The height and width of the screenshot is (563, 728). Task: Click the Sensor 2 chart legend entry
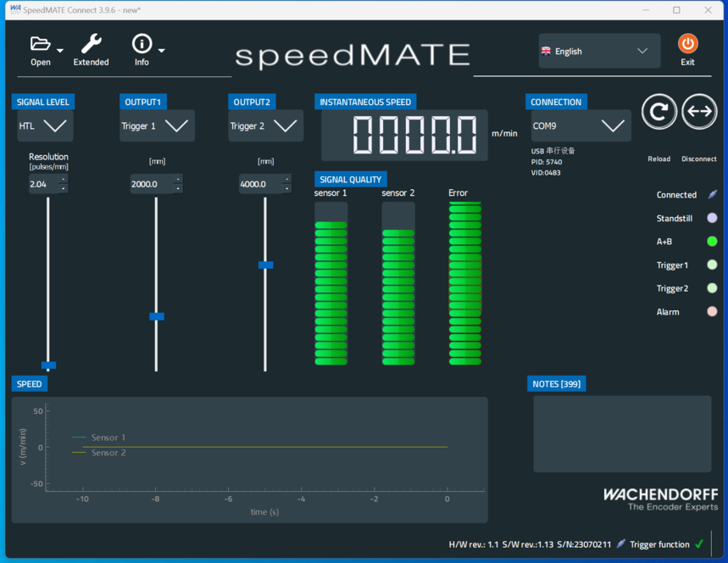pyautogui.click(x=99, y=453)
